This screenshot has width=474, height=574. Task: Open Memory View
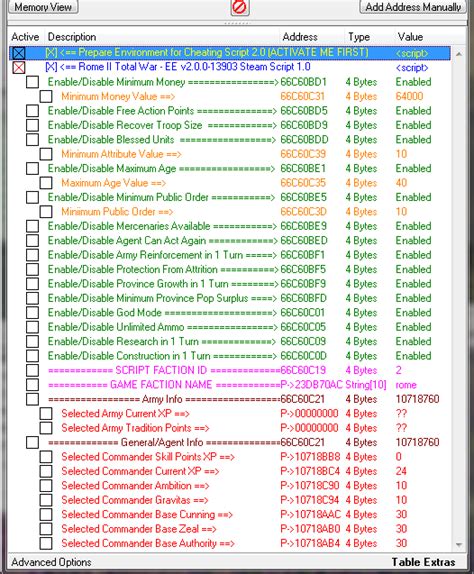pos(43,7)
